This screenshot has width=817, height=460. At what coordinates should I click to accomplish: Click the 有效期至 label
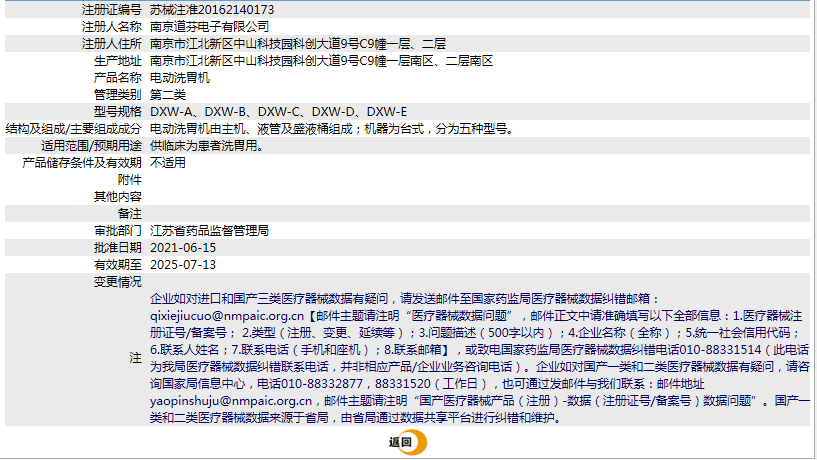tap(118, 265)
